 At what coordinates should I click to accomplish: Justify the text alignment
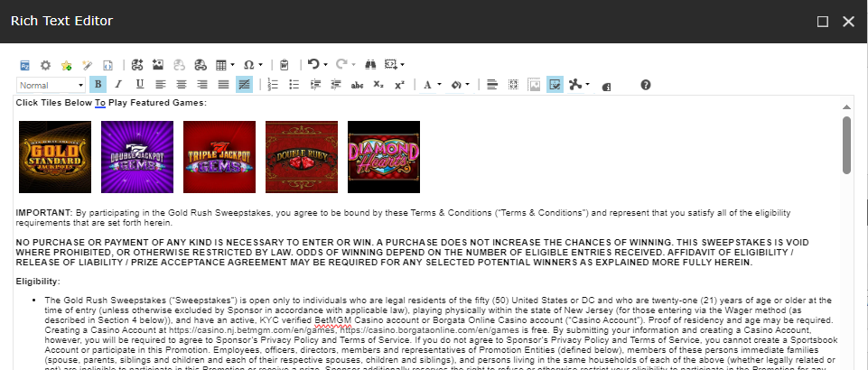click(x=223, y=85)
